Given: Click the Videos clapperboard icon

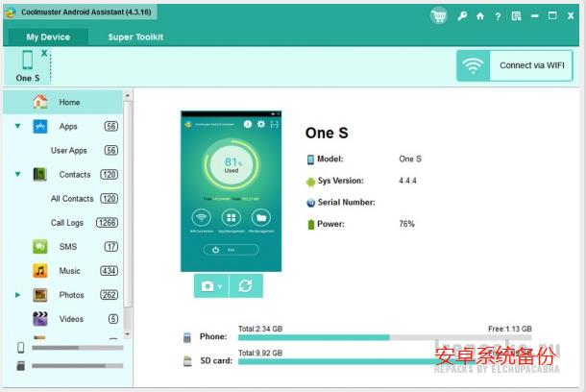Looking at the screenshot, I should [40, 319].
